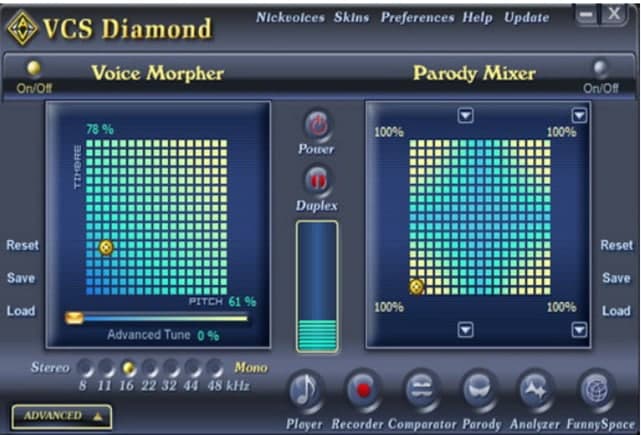This screenshot has height=435, width=641.
Task: Click the pitch value 61 %
Action: tap(242, 302)
